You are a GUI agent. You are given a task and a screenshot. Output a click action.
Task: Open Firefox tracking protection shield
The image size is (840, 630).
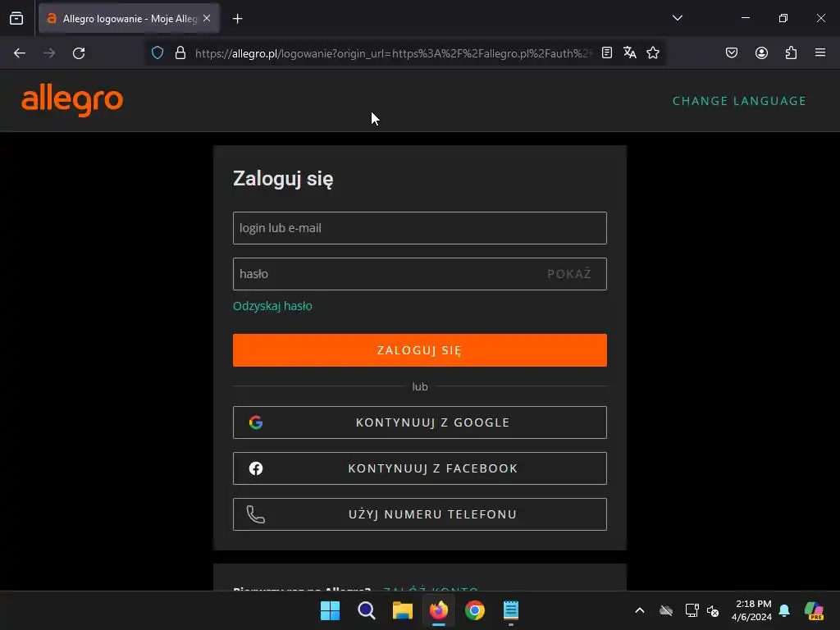[157, 53]
